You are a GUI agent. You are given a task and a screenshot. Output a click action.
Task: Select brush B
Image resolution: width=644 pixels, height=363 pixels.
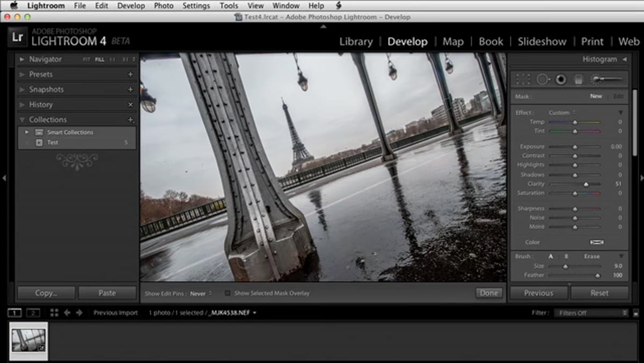click(566, 257)
